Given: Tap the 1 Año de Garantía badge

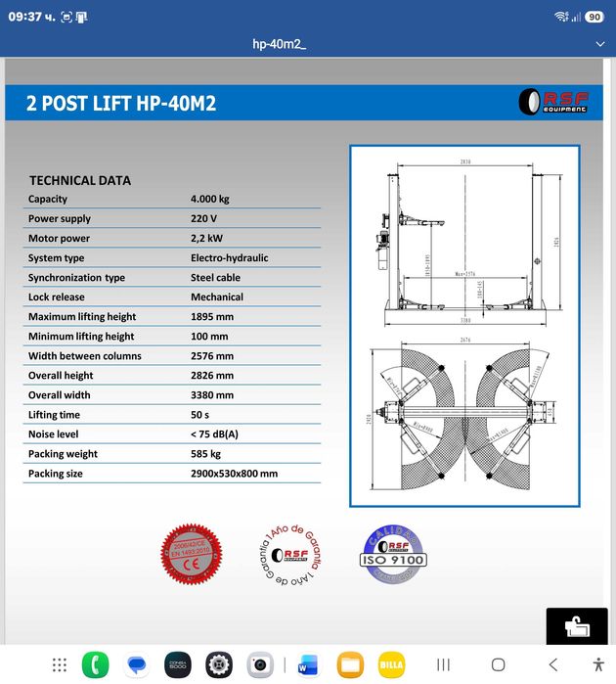Looking at the screenshot, I should pyautogui.click(x=289, y=555).
